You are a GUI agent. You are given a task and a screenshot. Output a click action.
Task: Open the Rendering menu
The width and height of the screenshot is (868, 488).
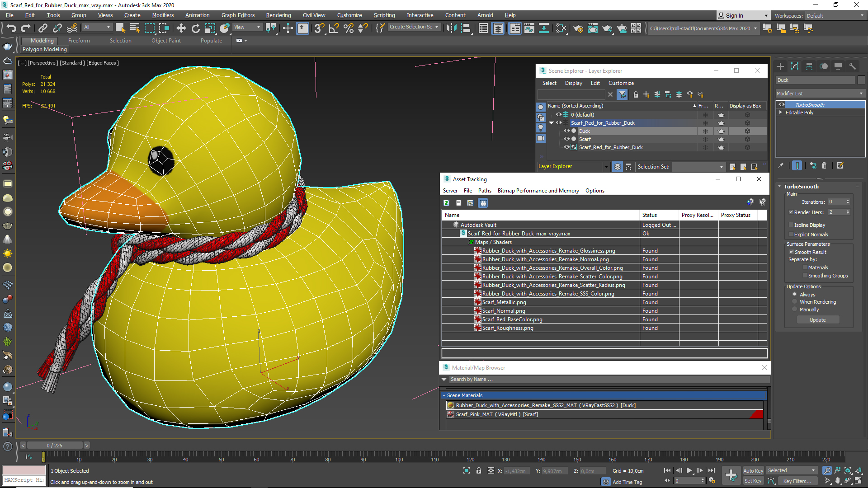[278, 15]
